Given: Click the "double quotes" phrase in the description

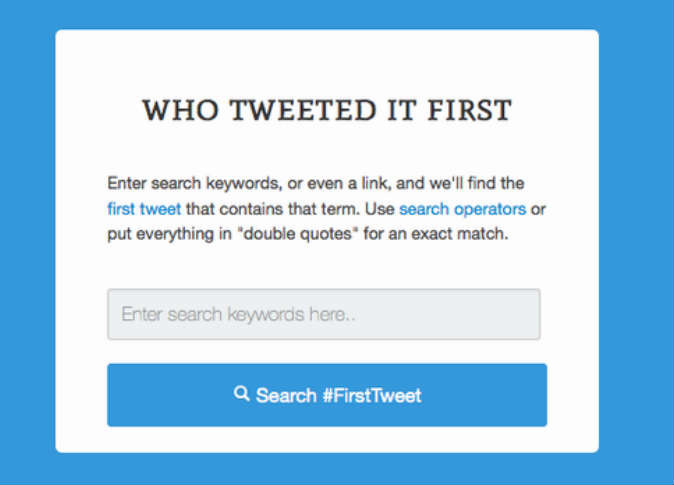Looking at the screenshot, I should 332,235.
